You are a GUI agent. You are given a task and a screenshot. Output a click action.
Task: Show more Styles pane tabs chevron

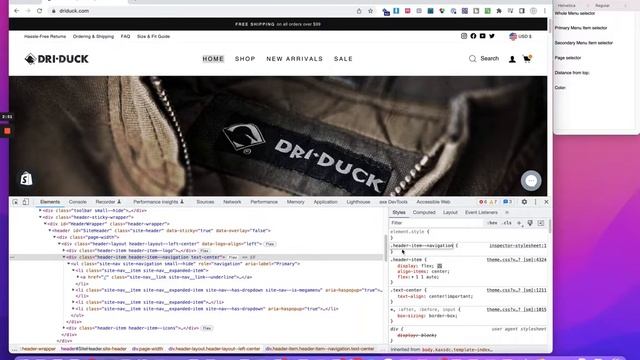pos(507,212)
